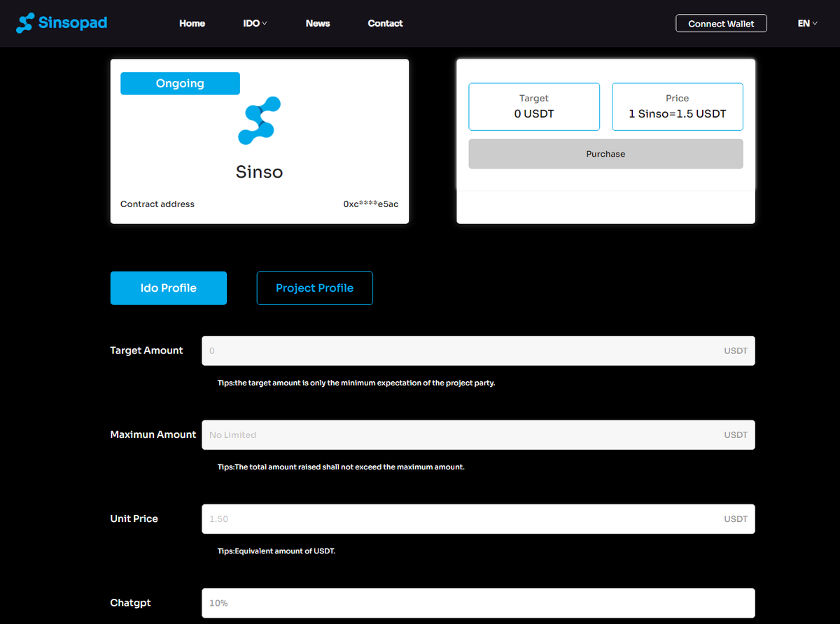Click the 'Unit Price' label

pyautogui.click(x=134, y=518)
